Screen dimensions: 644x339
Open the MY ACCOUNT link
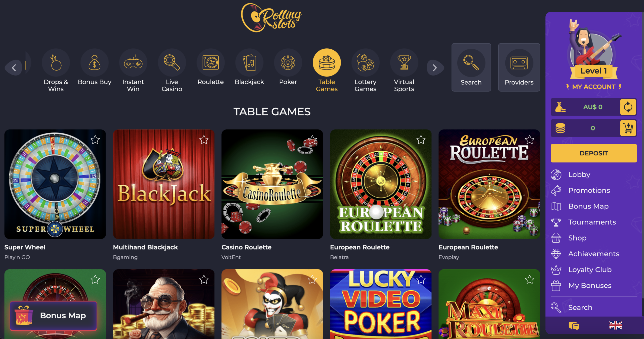[594, 87]
